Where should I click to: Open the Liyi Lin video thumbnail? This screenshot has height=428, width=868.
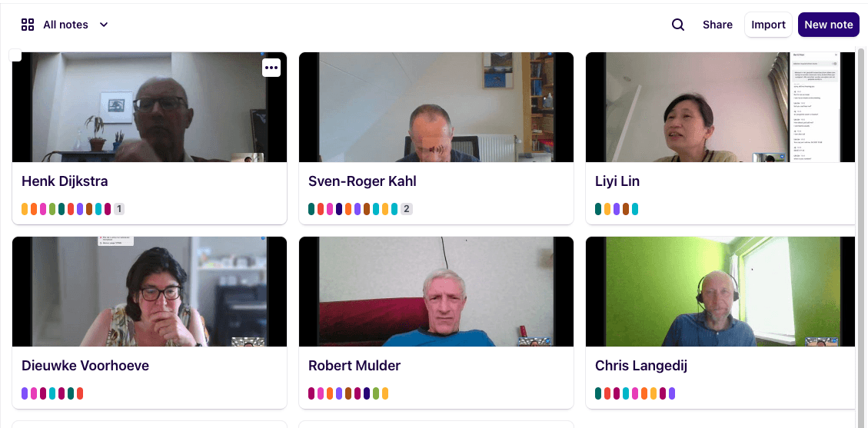pos(720,108)
